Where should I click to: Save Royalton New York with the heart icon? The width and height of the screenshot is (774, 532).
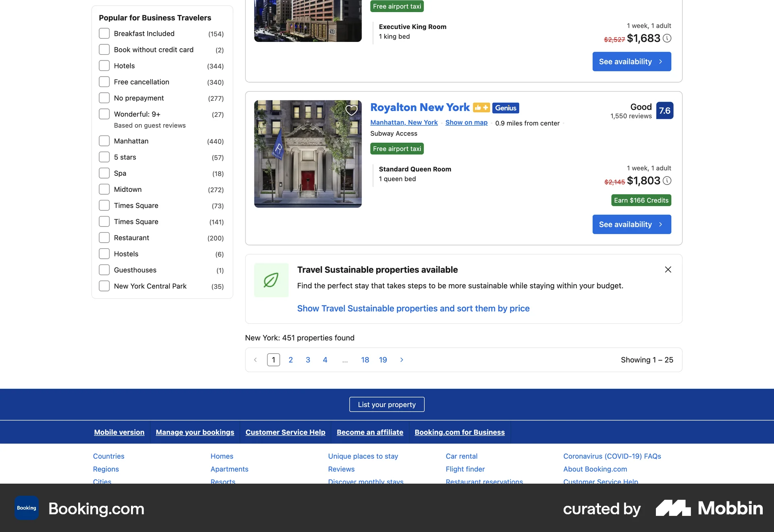351,110
